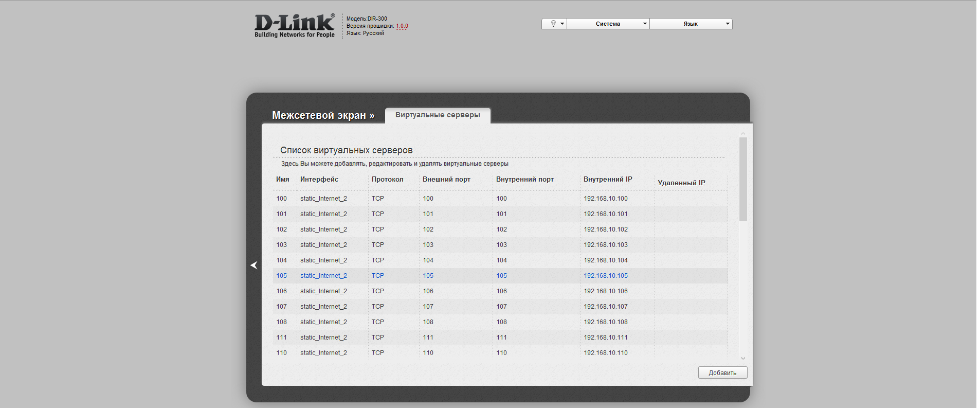The height and width of the screenshot is (408, 980).
Task: Select the row with IP 192.168.10.108
Action: [605, 322]
